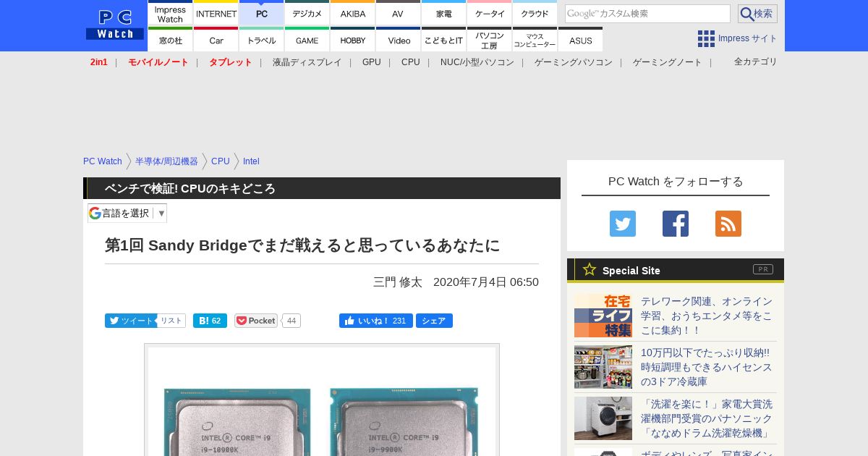Open Impress Watch tab
Image resolution: width=868 pixels, height=456 pixels.
tap(170, 12)
